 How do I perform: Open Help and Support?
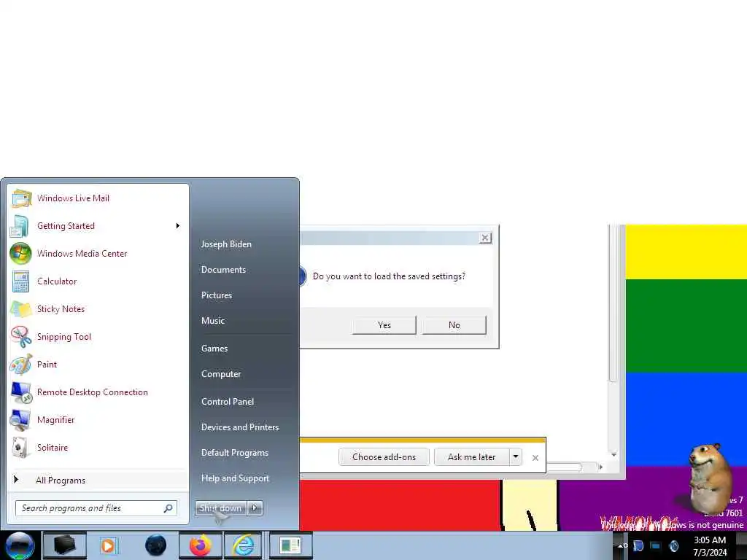(235, 478)
